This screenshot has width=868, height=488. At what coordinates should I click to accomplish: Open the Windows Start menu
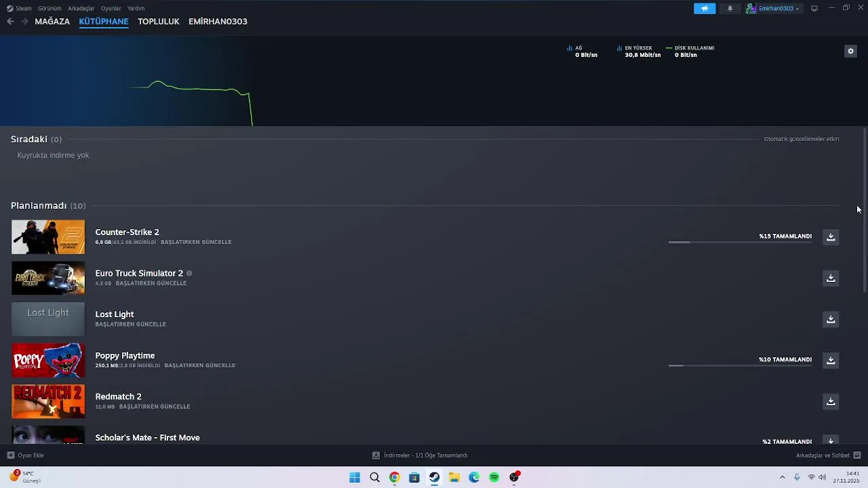(x=355, y=477)
